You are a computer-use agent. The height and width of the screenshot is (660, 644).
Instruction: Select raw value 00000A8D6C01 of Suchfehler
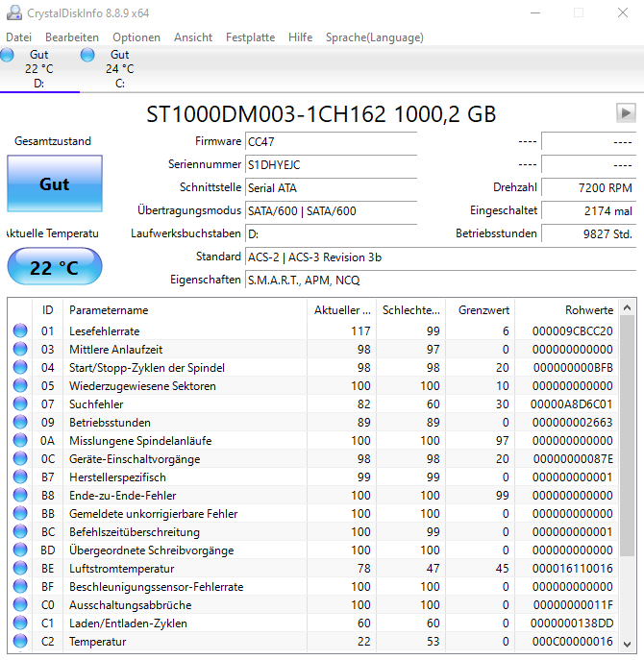[x=572, y=404]
